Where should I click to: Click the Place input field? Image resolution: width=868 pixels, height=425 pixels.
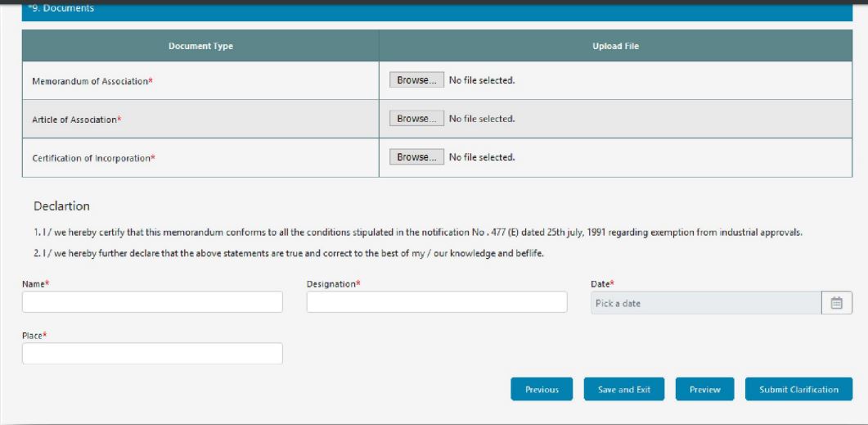[x=152, y=354]
